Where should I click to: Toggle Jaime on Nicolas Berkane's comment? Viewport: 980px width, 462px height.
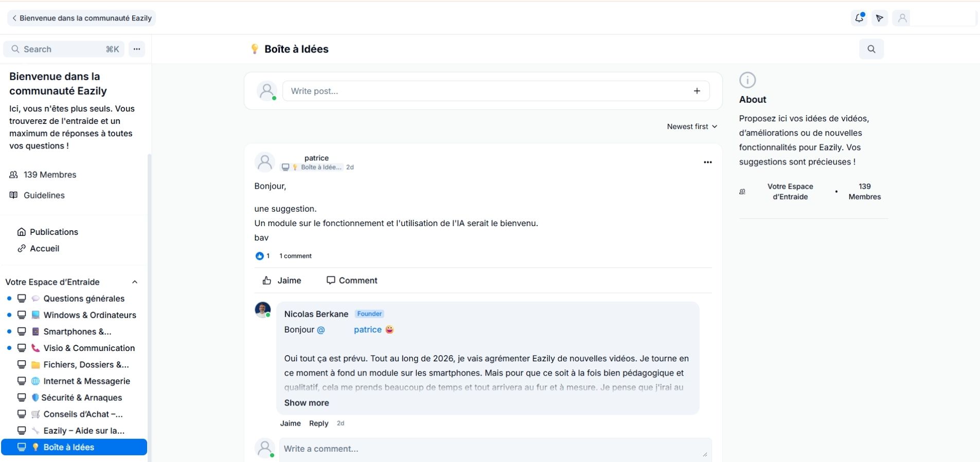pos(290,423)
